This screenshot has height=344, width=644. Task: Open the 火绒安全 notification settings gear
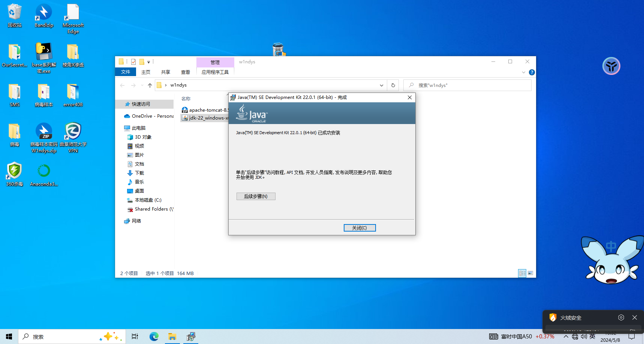621,317
